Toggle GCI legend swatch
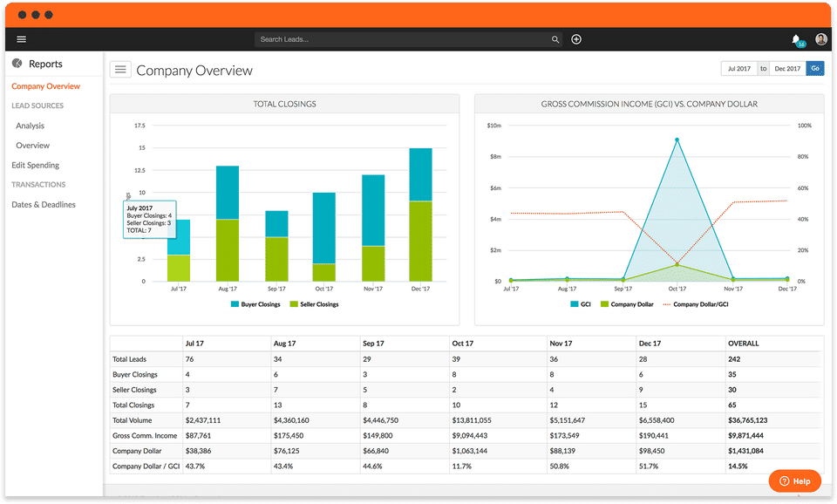This screenshot has width=837, height=504. 575,304
